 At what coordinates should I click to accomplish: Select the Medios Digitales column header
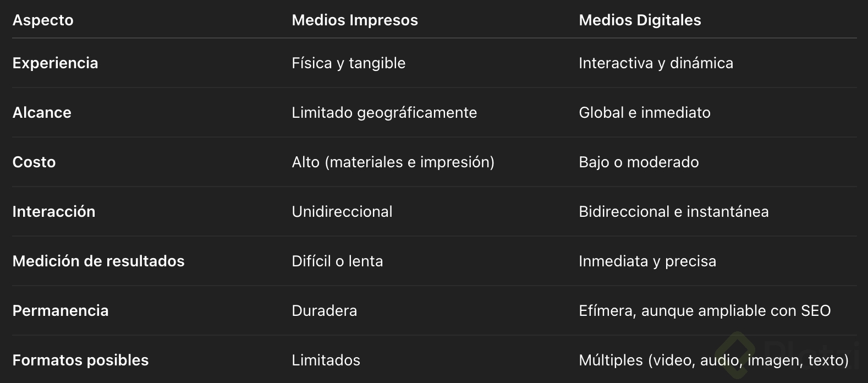click(x=640, y=20)
